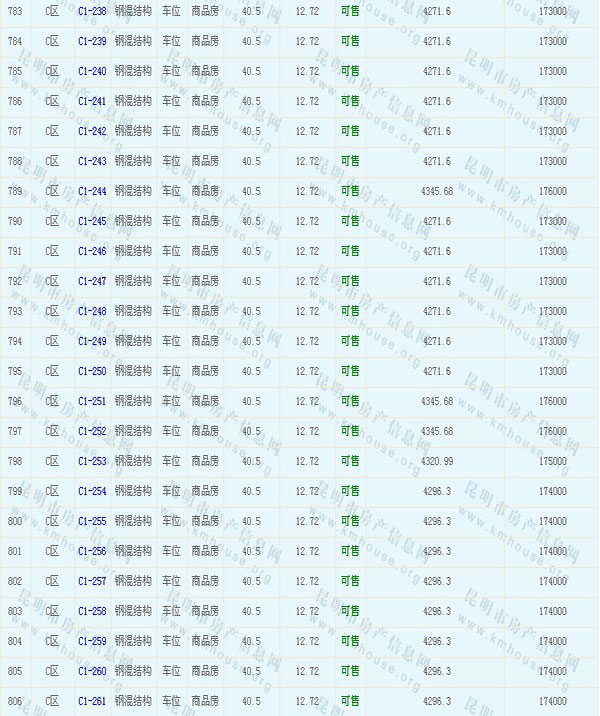Viewport: 600px width, 716px height.
Task: Select the 176000 price in row 789
Action: [552, 191]
